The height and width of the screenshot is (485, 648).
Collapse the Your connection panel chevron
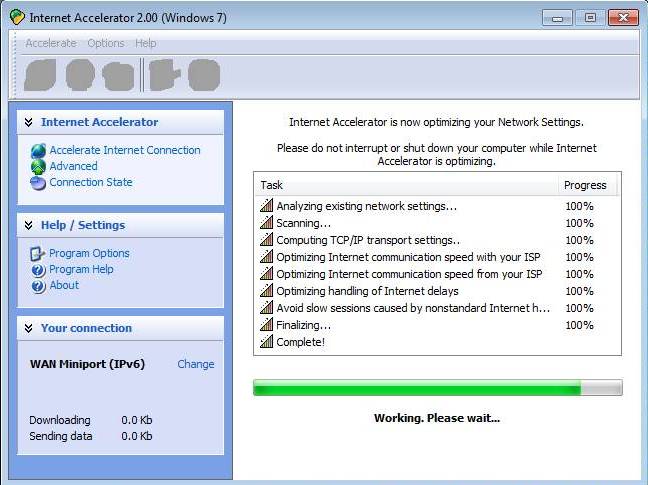tap(29, 328)
